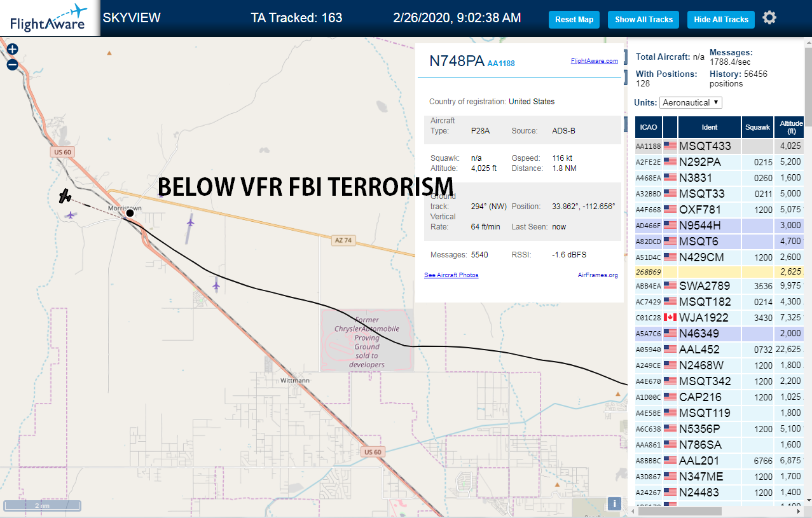
Task: Select the SWA2789 aircraft row
Action: [x=720, y=286]
